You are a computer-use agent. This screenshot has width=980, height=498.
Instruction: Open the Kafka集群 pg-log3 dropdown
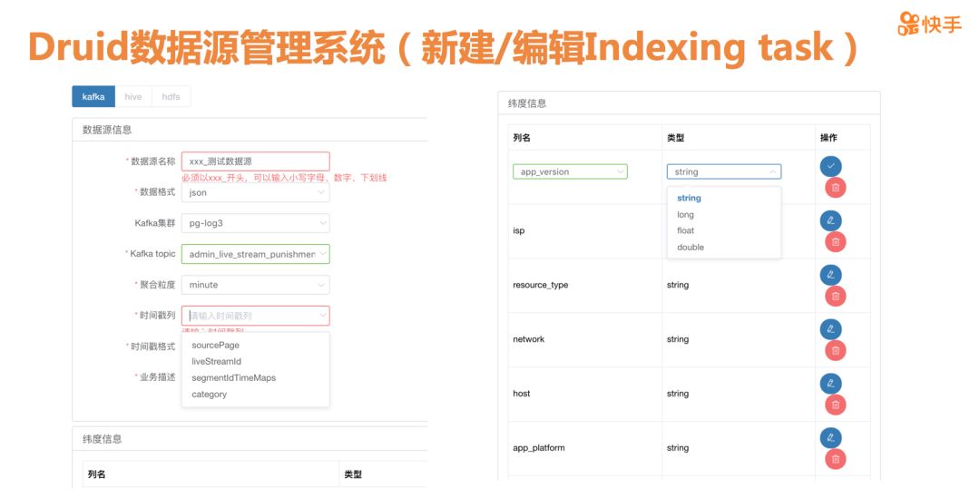point(256,223)
